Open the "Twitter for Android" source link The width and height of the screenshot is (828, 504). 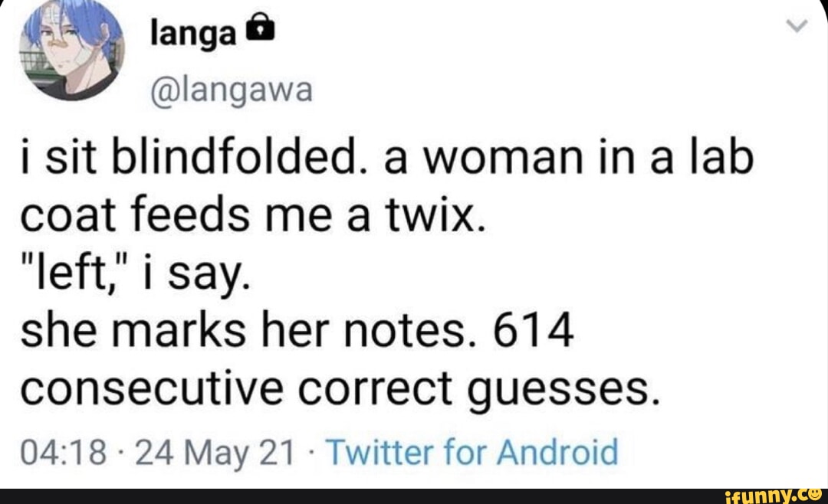(x=472, y=453)
